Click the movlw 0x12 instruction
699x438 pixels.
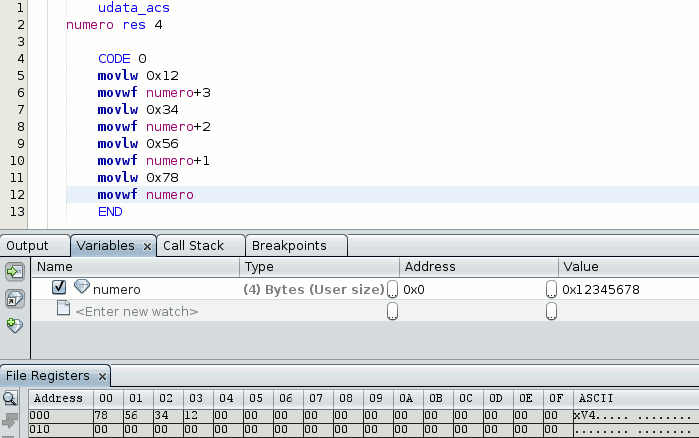coord(138,76)
